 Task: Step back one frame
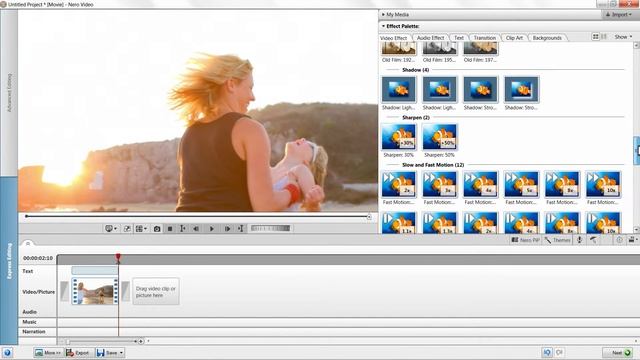pyautogui.click(x=196, y=229)
